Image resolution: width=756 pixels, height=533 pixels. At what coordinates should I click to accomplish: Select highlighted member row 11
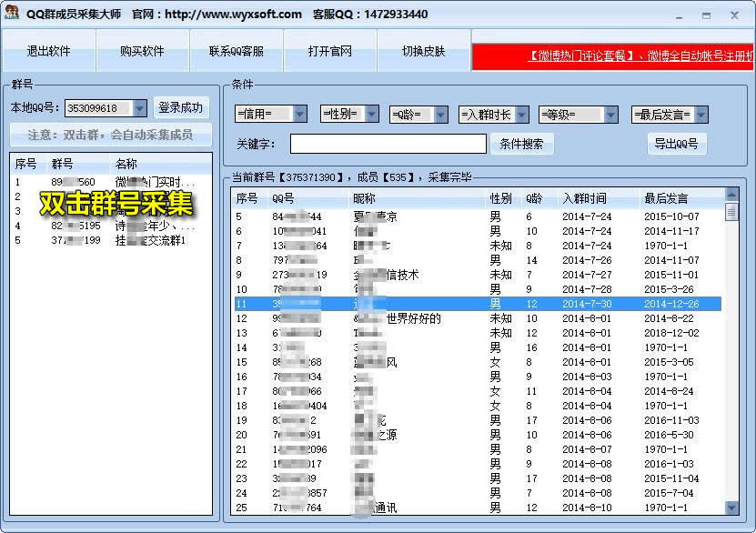click(x=478, y=304)
